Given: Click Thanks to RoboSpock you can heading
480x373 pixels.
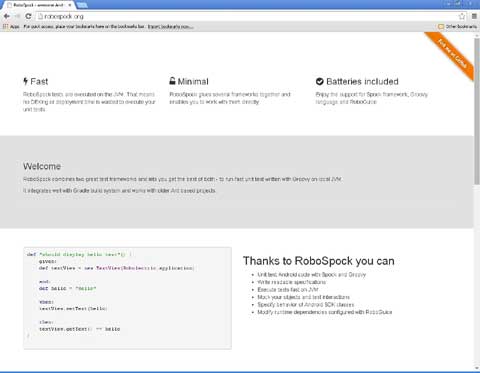Looking at the screenshot, I should pyautogui.click(x=319, y=261).
